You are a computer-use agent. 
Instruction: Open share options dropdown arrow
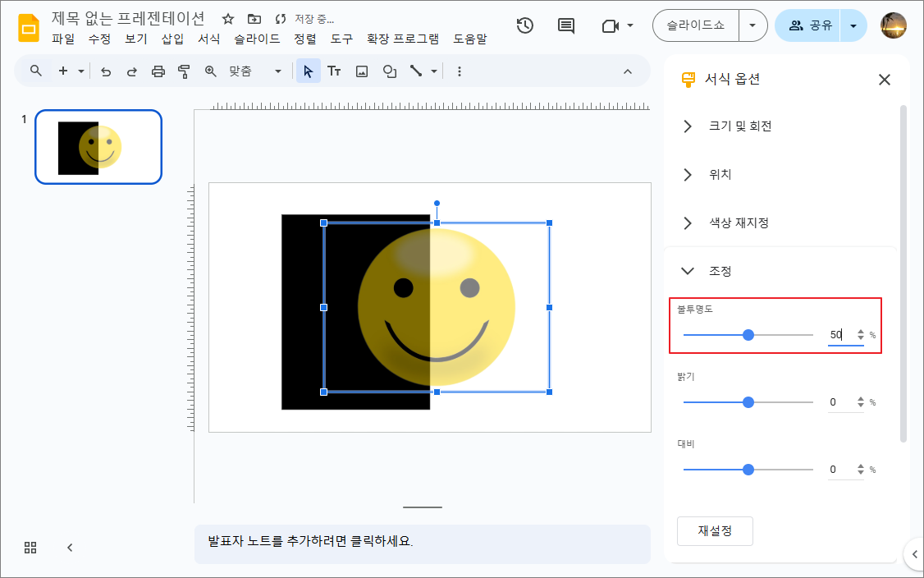point(853,26)
